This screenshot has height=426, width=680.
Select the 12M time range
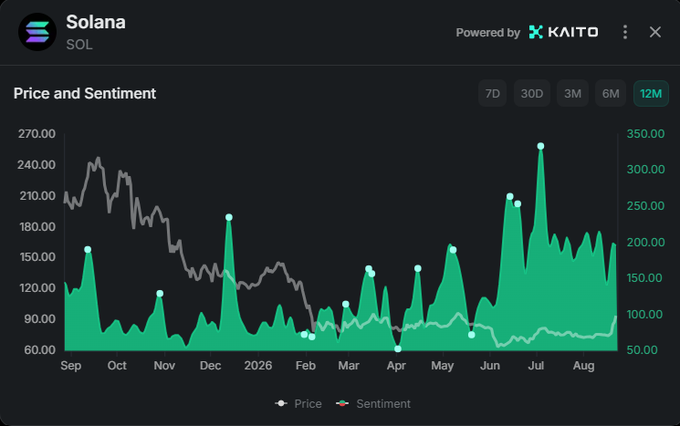point(651,93)
